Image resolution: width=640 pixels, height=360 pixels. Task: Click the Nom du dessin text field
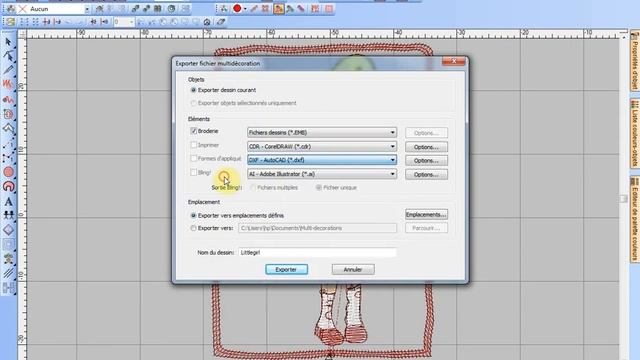(317, 253)
